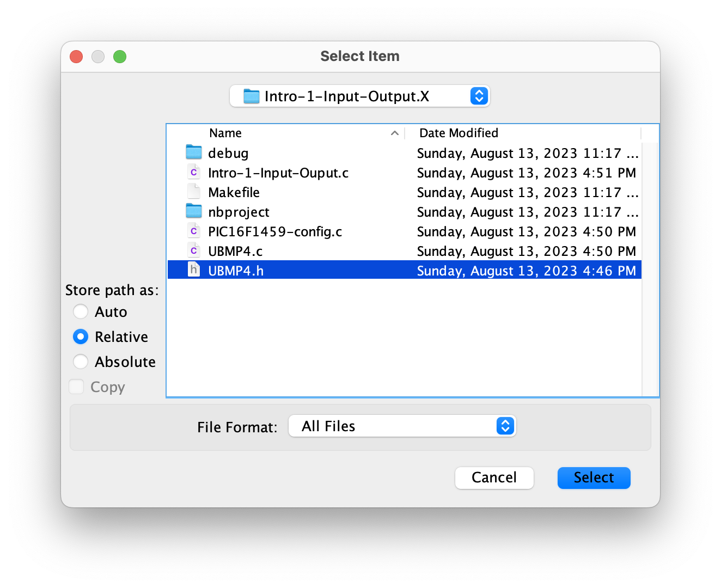Select the PIC16F1459-config.c file row

(x=327, y=231)
